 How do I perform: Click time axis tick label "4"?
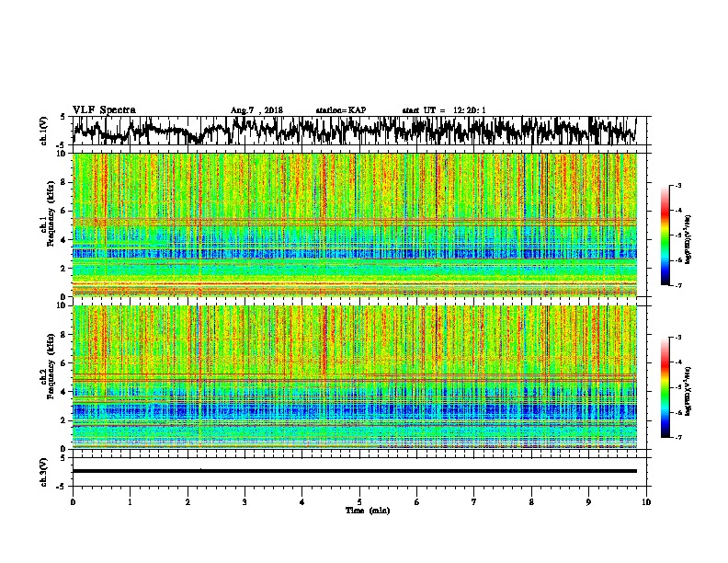(302, 502)
